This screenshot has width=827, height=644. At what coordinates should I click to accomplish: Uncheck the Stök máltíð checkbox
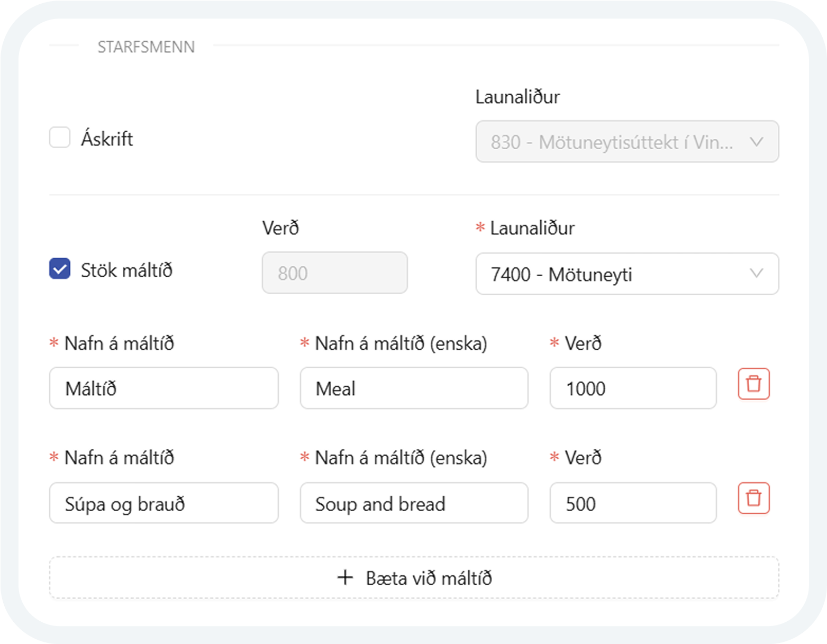tap(60, 269)
